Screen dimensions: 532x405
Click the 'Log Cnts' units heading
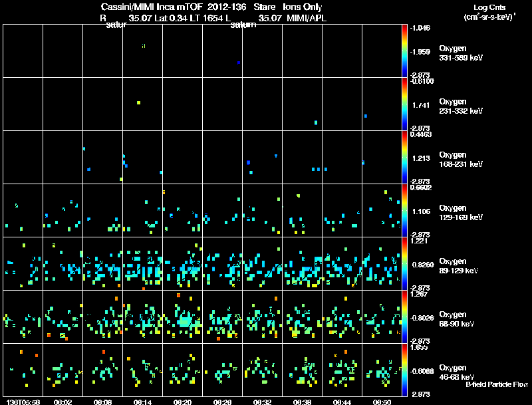point(489,7)
